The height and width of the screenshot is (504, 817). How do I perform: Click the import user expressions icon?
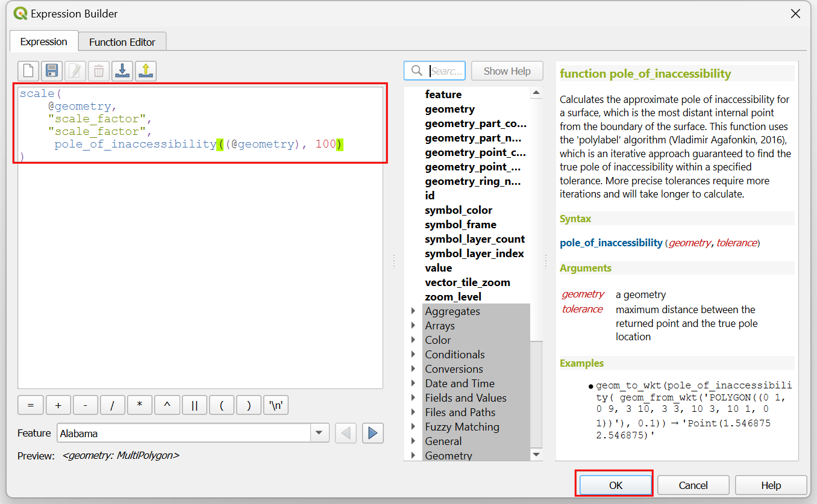click(122, 71)
